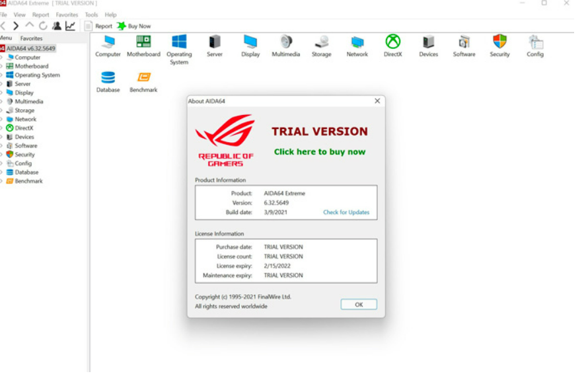Click the Check for Updates link
The image size is (588, 388).
coord(346,212)
